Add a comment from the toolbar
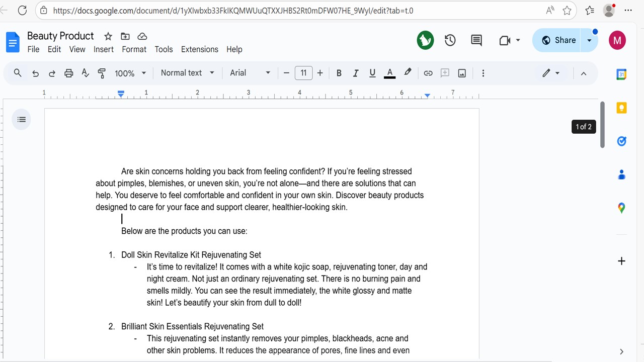Viewport: 644px width, 362px height. [x=445, y=73]
